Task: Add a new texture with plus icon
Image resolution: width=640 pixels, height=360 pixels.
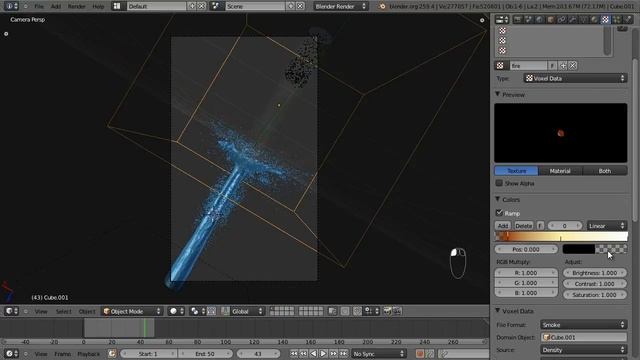Action: click(563, 66)
